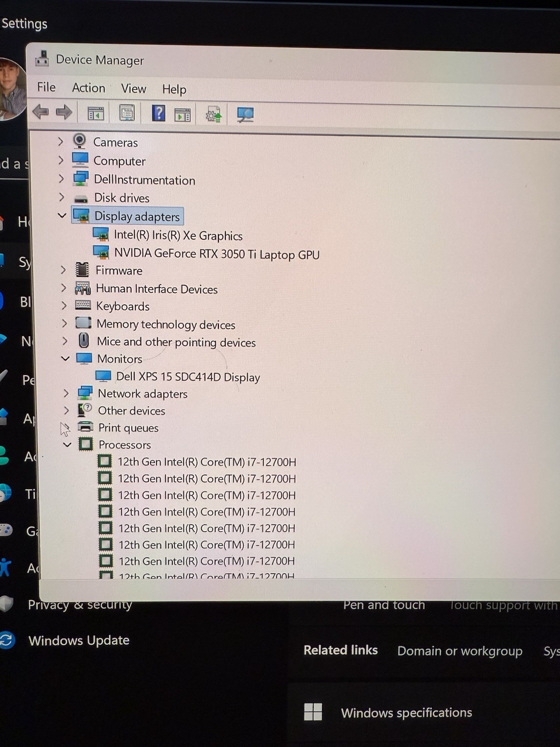Expand the Firmware node
The width and height of the screenshot is (560, 747).
(63, 269)
